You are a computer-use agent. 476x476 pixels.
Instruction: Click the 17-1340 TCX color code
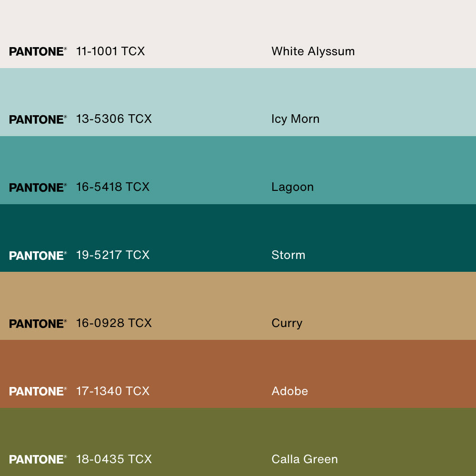(x=113, y=391)
